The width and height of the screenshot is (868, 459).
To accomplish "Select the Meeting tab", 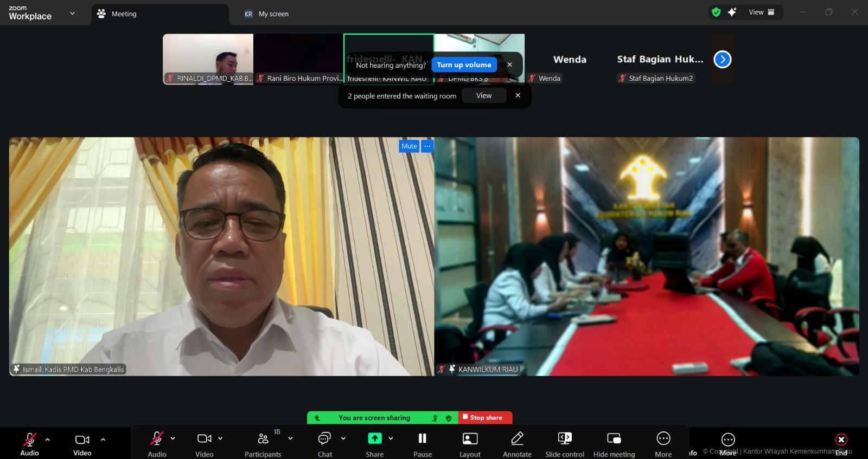I will (x=124, y=14).
